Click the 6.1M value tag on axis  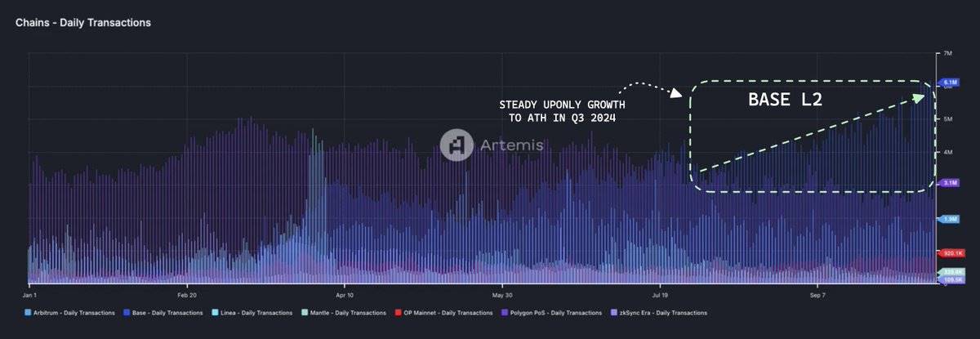(950, 83)
